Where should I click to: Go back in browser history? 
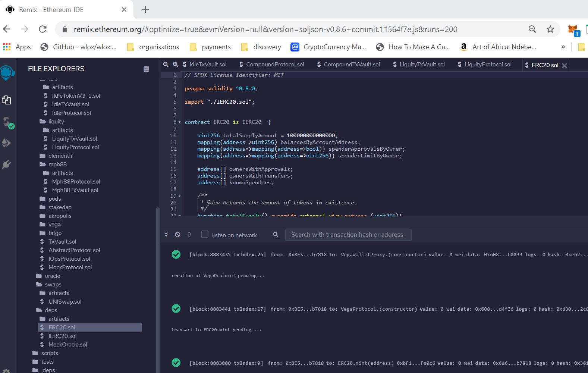tap(7, 29)
